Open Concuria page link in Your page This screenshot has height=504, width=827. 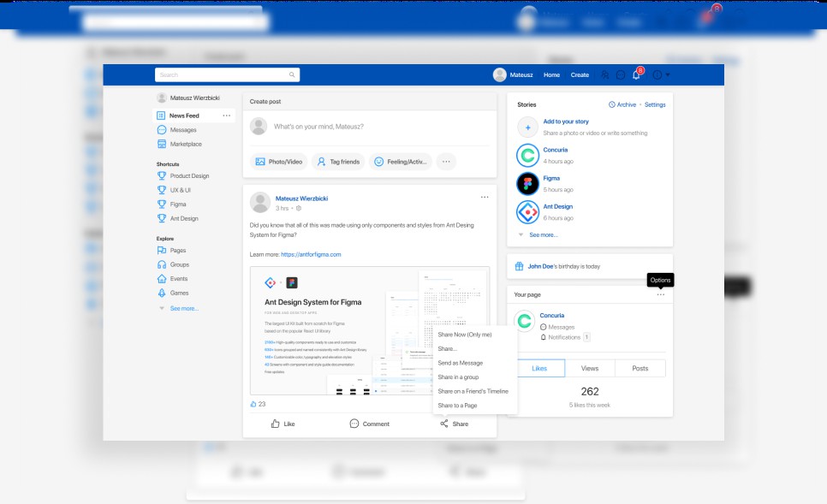[551, 315]
